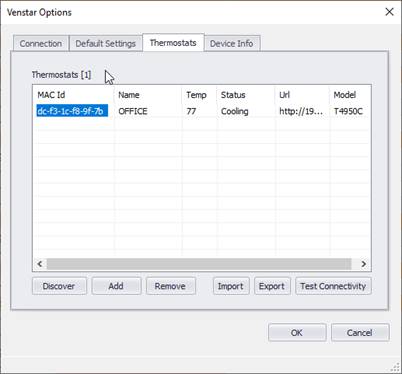
Task: Export thermostats list
Action: [272, 286]
